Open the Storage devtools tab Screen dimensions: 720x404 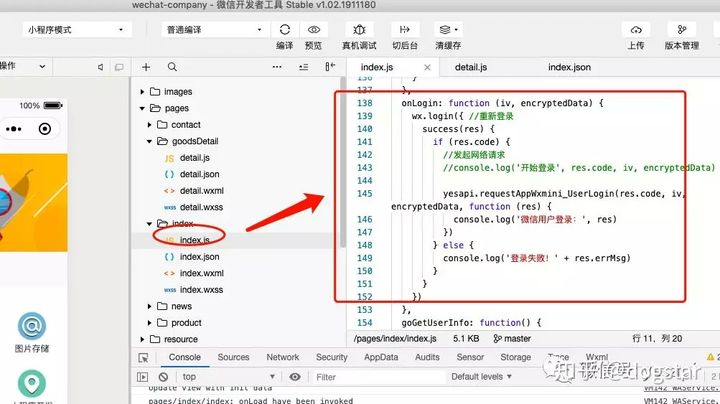coord(516,357)
